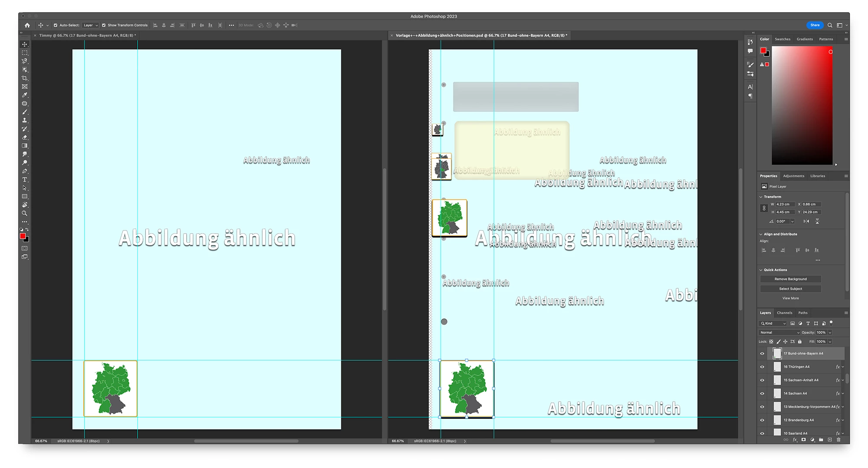Screen dimensions: 868x468
Task: Click the search icon next to Share
Action: (830, 25)
